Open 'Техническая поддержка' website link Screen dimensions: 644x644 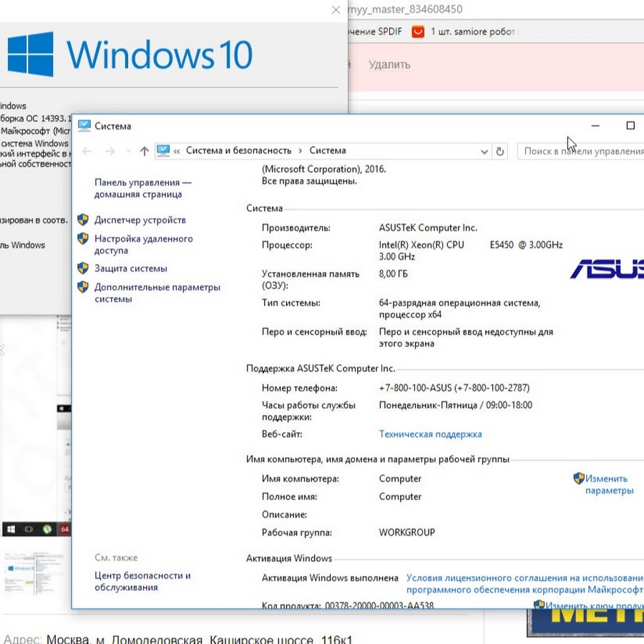430,434
